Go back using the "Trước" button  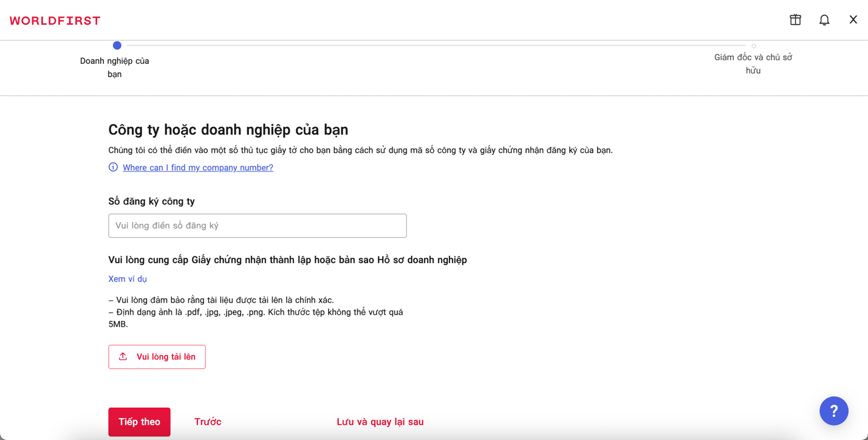[208, 422]
